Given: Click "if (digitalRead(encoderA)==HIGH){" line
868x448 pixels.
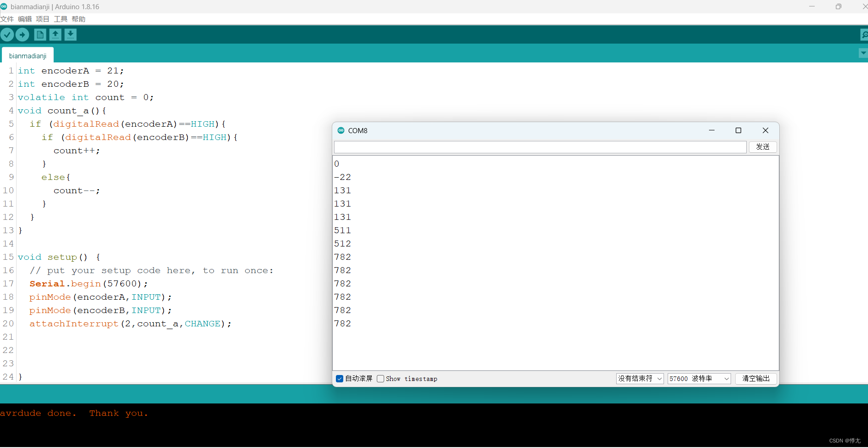Looking at the screenshot, I should (128, 124).
